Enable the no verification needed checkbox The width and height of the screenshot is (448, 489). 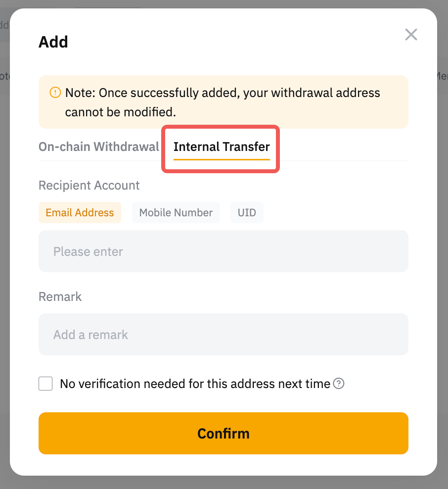pos(45,384)
